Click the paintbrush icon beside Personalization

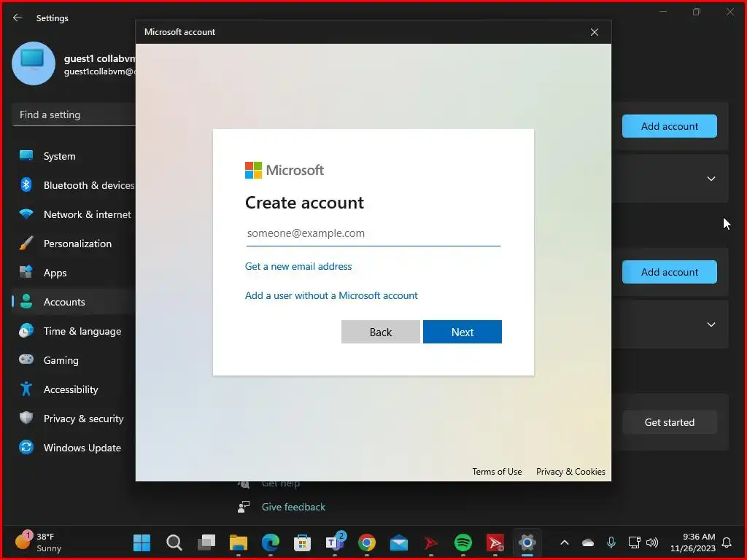[x=26, y=244]
